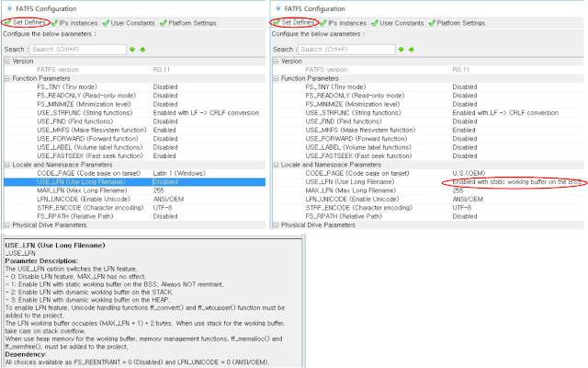The height and width of the screenshot is (368, 588).
Task: Select FS_RPATH row in right panel
Action: tap(428, 217)
